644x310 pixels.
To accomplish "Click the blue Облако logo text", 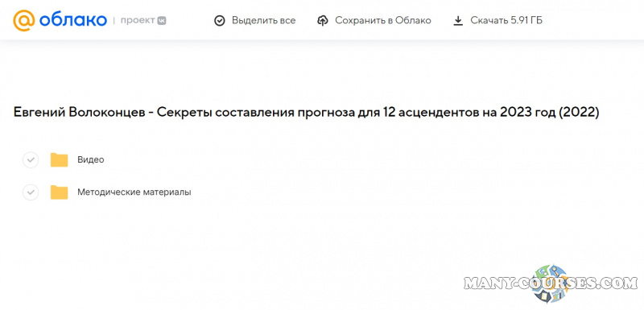I will pos(73,20).
